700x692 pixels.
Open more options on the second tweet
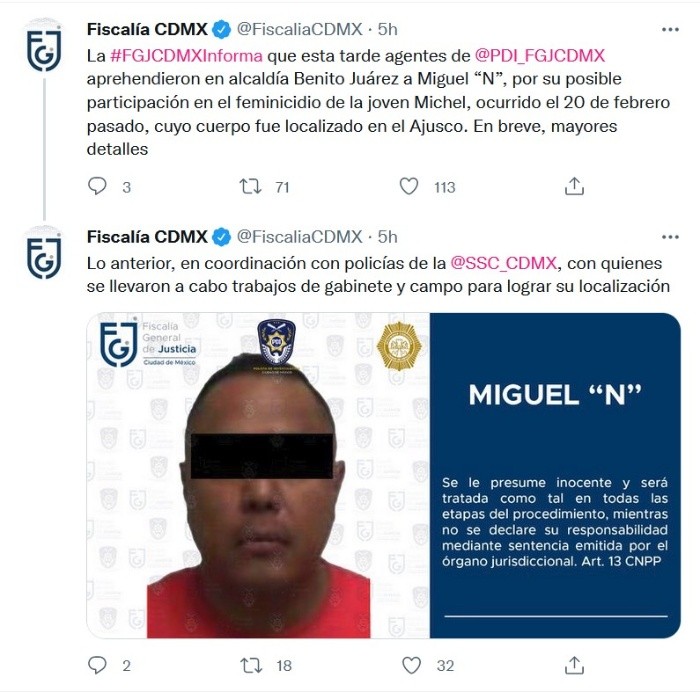(670, 237)
